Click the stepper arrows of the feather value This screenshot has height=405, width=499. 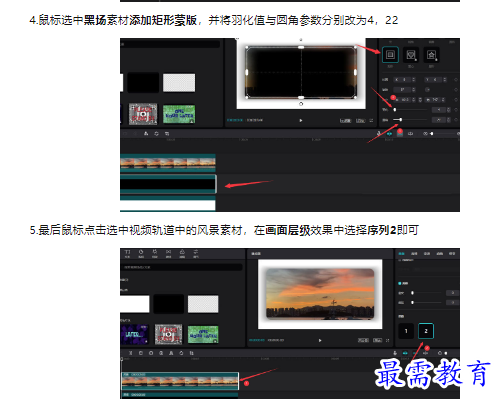tap(449, 110)
